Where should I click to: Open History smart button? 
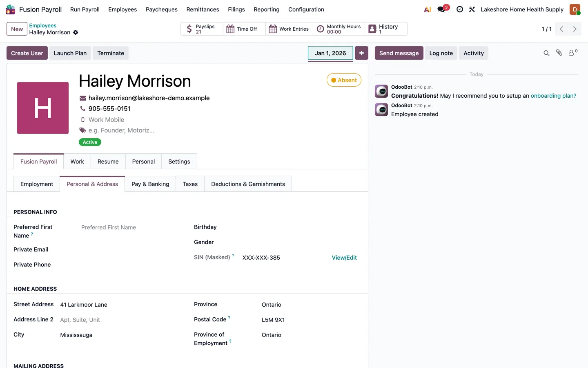(386, 29)
